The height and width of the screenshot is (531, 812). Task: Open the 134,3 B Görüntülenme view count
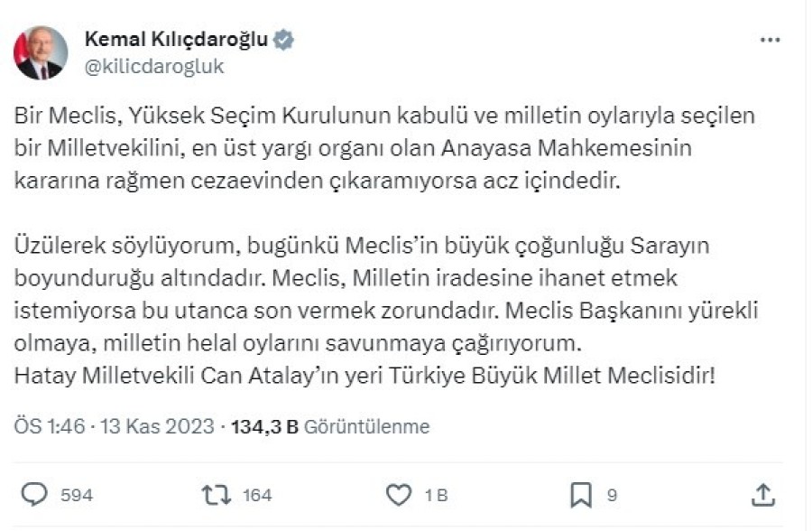pyautogui.click(x=330, y=426)
